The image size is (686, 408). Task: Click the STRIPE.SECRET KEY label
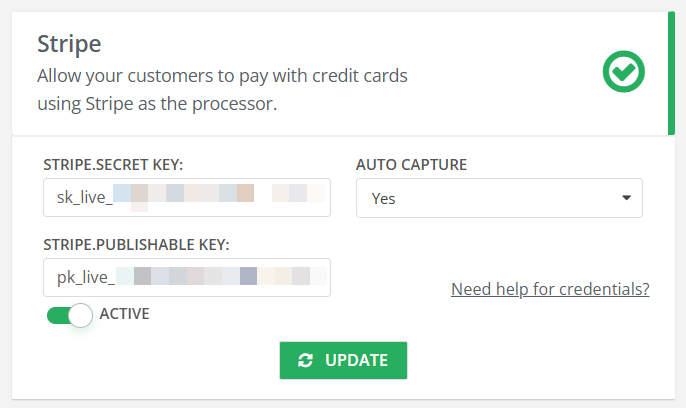tap(113, 164)
